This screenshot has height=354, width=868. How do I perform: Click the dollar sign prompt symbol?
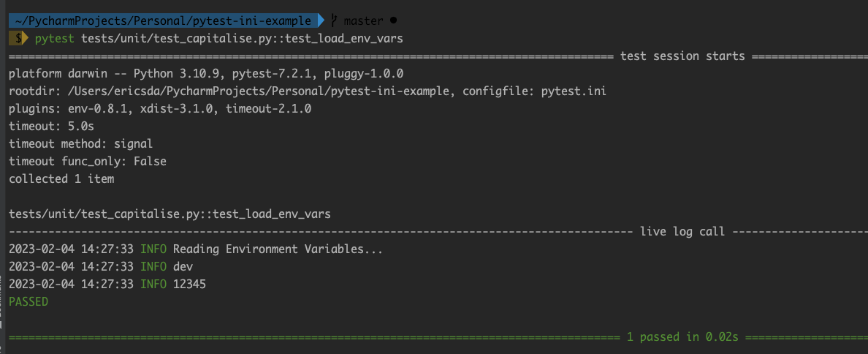click(18, 38)
